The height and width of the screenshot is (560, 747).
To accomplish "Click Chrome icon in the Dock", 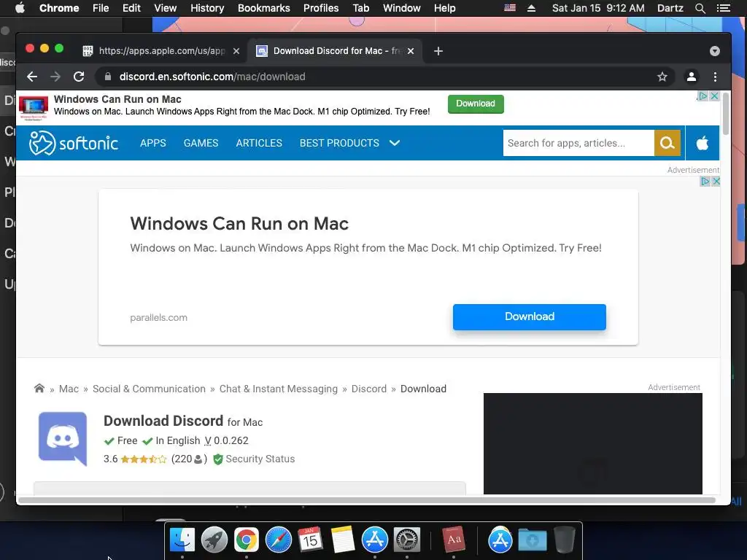I will (x=247, y=540).
